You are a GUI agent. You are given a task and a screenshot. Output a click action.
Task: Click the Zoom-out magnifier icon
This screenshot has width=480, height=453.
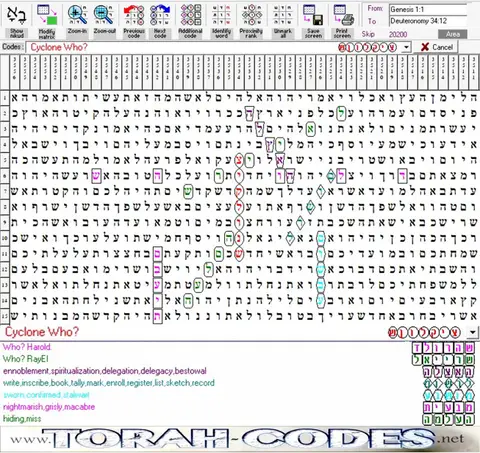pos(105,15)
